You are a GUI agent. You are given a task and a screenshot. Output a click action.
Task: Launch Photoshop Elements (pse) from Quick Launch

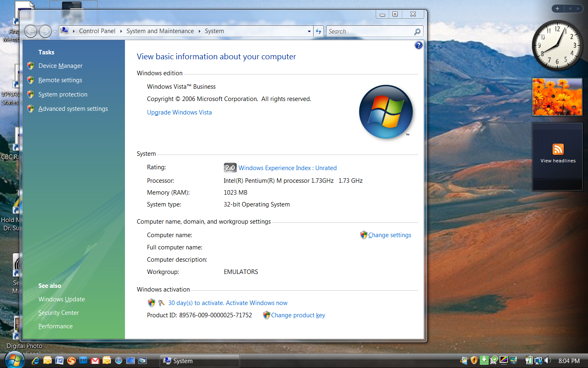83,360
